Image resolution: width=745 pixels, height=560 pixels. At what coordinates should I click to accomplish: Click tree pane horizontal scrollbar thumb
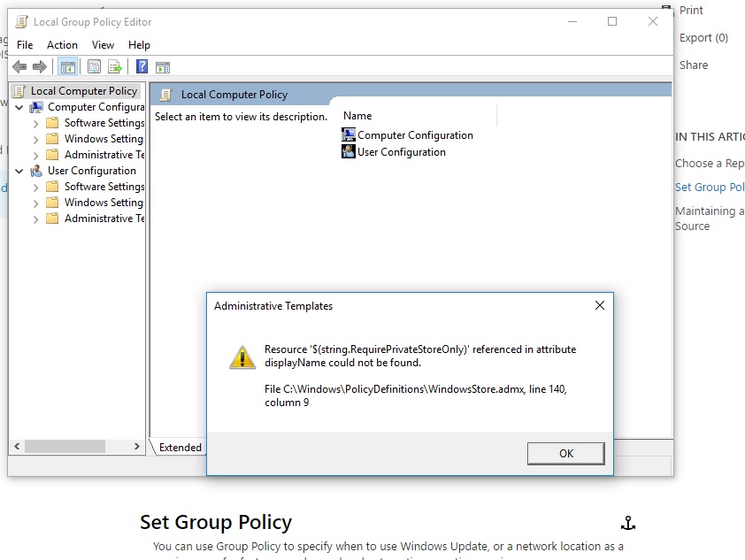point(65,447)
